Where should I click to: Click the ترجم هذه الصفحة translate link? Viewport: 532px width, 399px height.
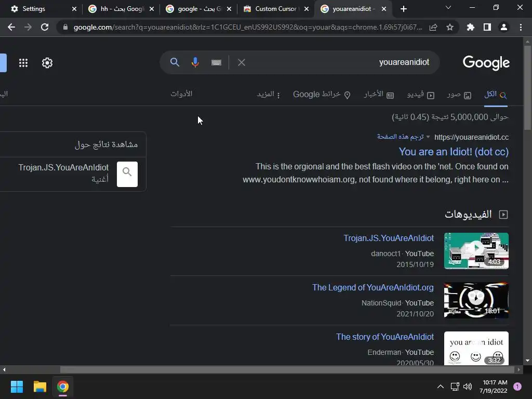[x=400, y=137]
